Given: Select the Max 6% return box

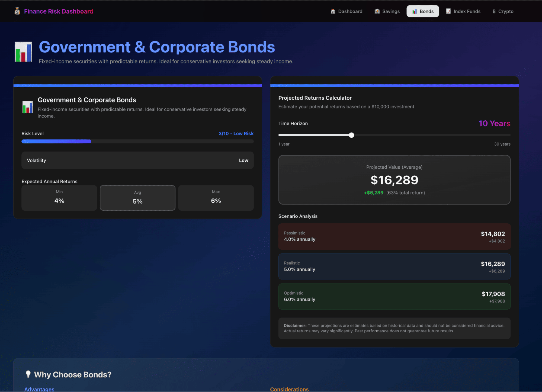Looking at the screenshot, I should pos(216,198).
